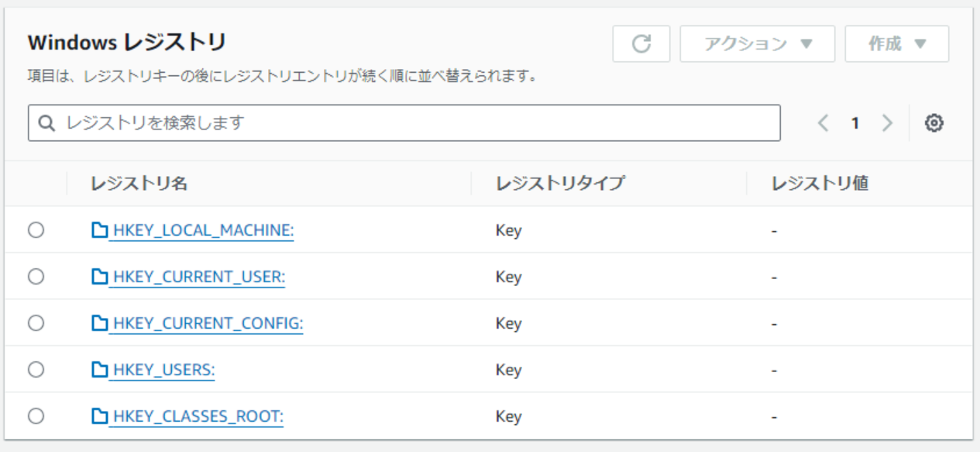
Task: Open the HKEY_USERS: link
Action: coord(163,370)
